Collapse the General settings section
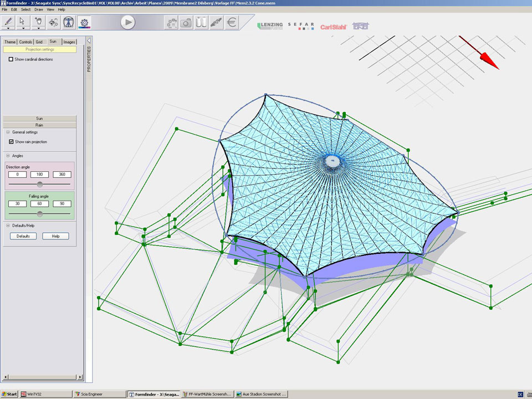Viewport: 532px width, 399px height. [8, 132]
